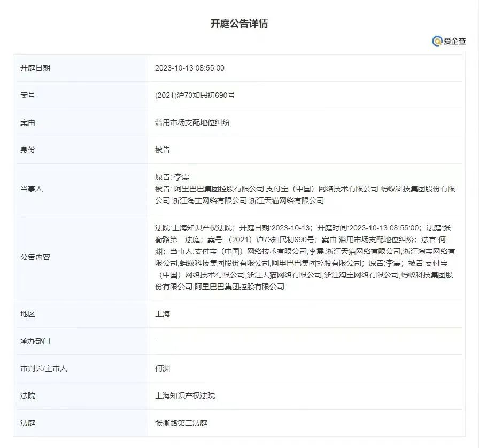Click the date value 2023-10-13 08:55:00

tap(189, 68)
